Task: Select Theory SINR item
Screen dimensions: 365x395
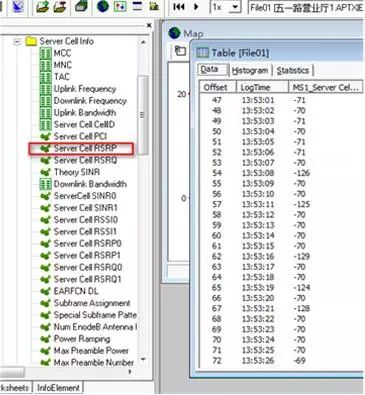Action: tap(77, 172)
